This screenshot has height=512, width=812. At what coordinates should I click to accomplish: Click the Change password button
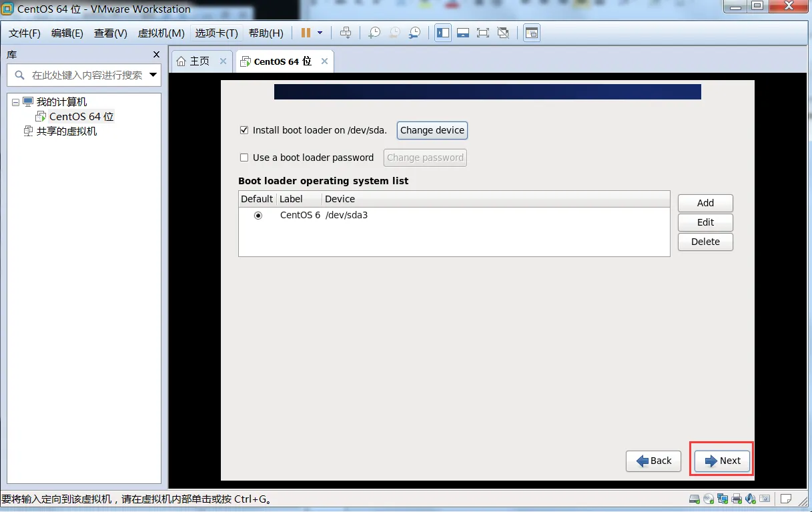(425, 158)
